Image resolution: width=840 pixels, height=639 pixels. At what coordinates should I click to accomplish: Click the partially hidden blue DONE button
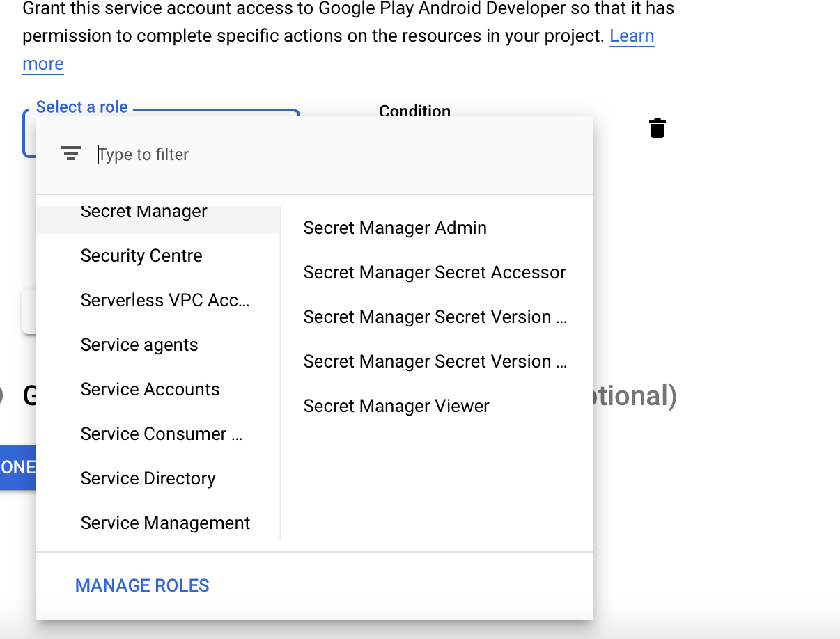pyautogui.click(x=18, y=467)
